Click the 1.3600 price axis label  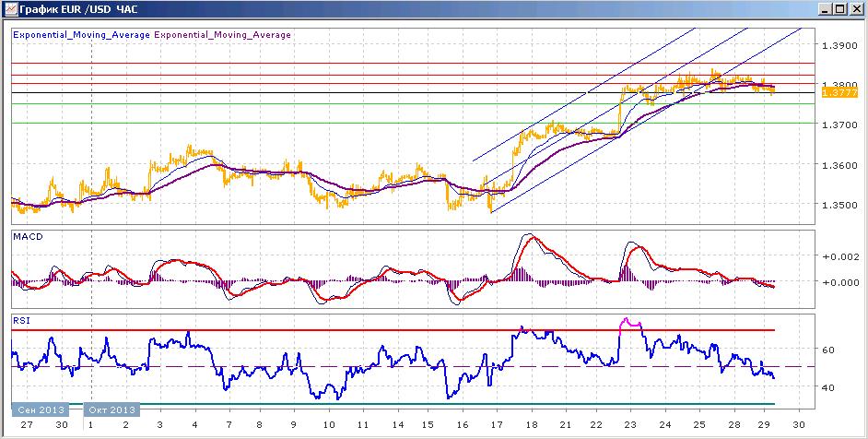pyautogui.click(x=839, y=166)
